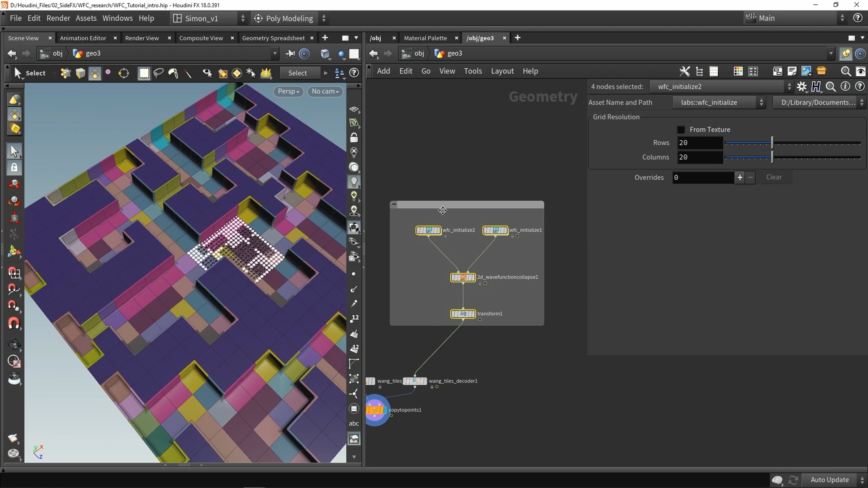This screenshot has width=868, height=488.
Task: Open the Render menu
Action: (58, 18)
